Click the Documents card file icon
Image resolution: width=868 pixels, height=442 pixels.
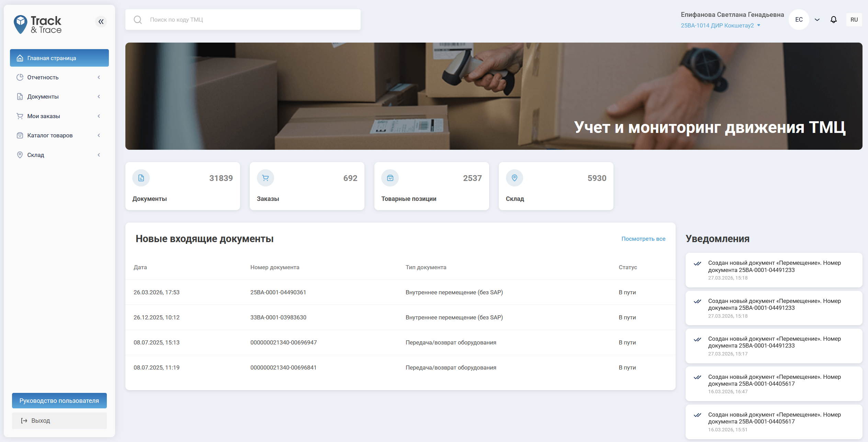pyautogui.click(x=141, y=178)
